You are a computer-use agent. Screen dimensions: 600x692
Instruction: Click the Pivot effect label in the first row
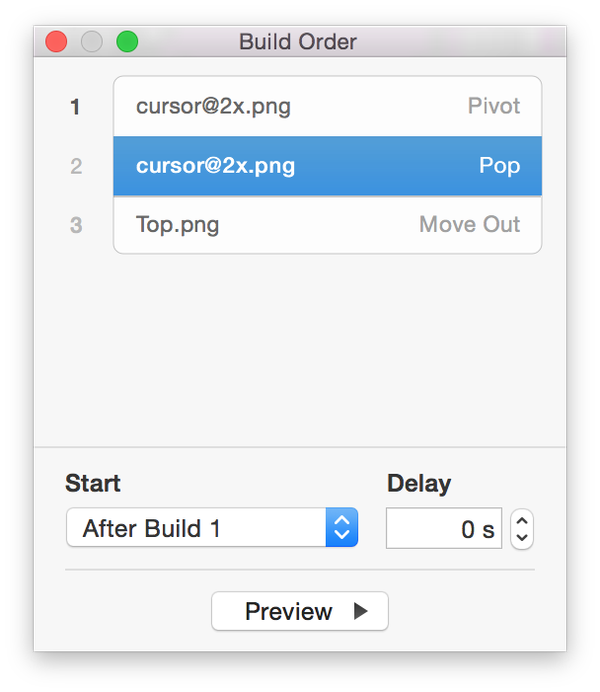494,106
